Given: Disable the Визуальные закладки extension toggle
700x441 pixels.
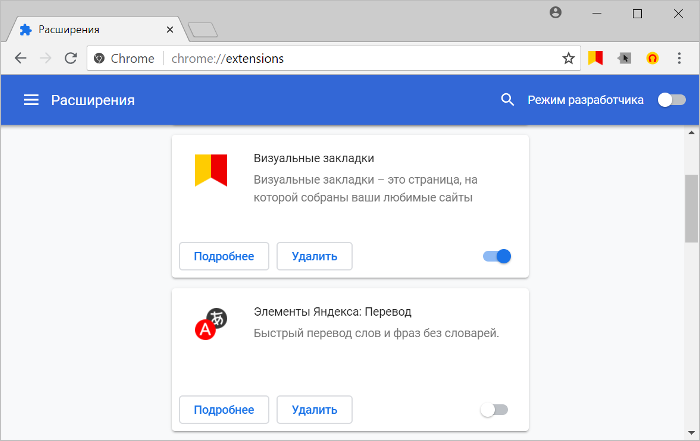Looking at the screenshot, I should (x=497, y=256).
